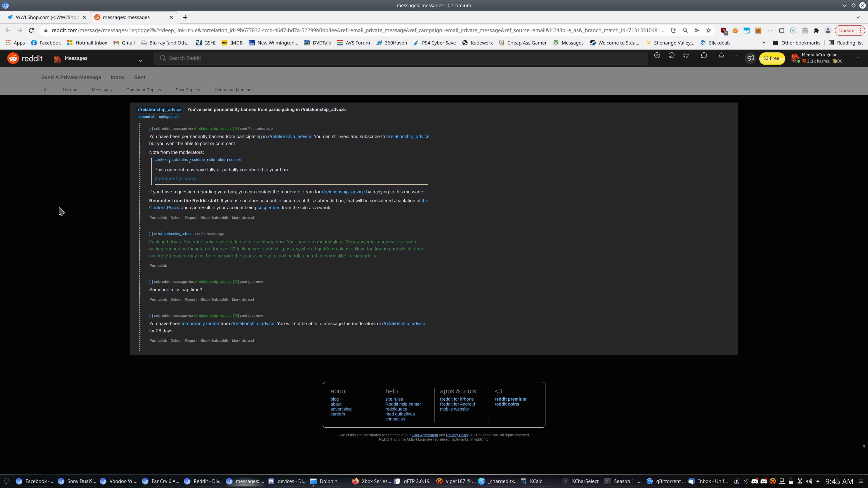
Task: Switch to the Comment Replies tab
Action: tap(144, 90)
